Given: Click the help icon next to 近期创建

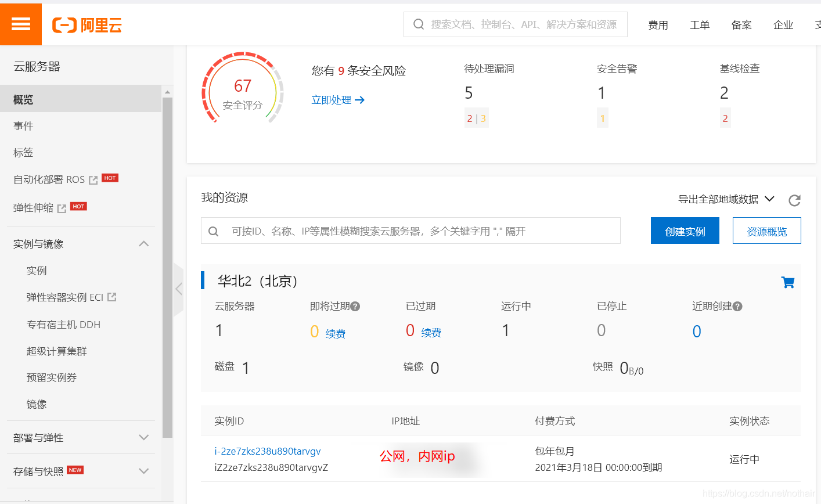Looking at the screenshot, I should pos(737,307).
